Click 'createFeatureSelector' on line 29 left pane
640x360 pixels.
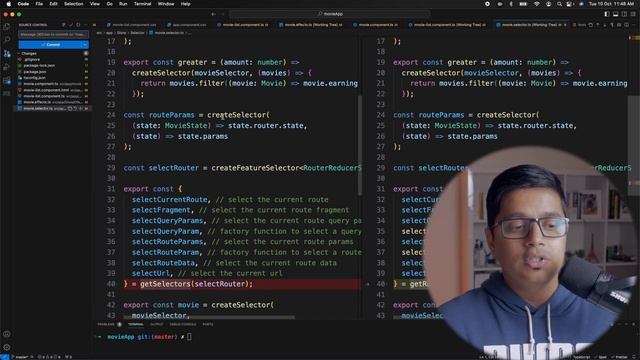256,168
